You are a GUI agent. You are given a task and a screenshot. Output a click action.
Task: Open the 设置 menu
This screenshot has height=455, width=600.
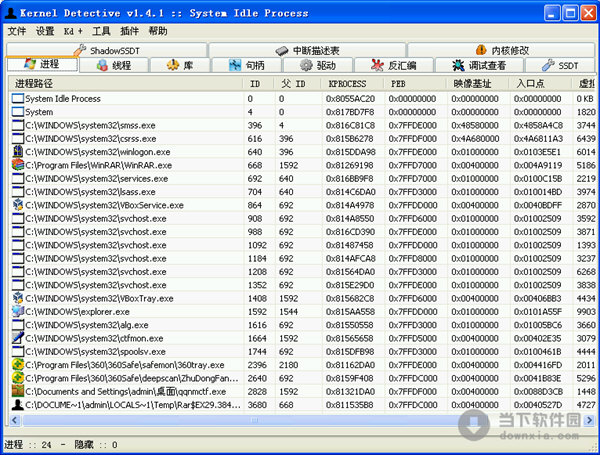[45, 31]
